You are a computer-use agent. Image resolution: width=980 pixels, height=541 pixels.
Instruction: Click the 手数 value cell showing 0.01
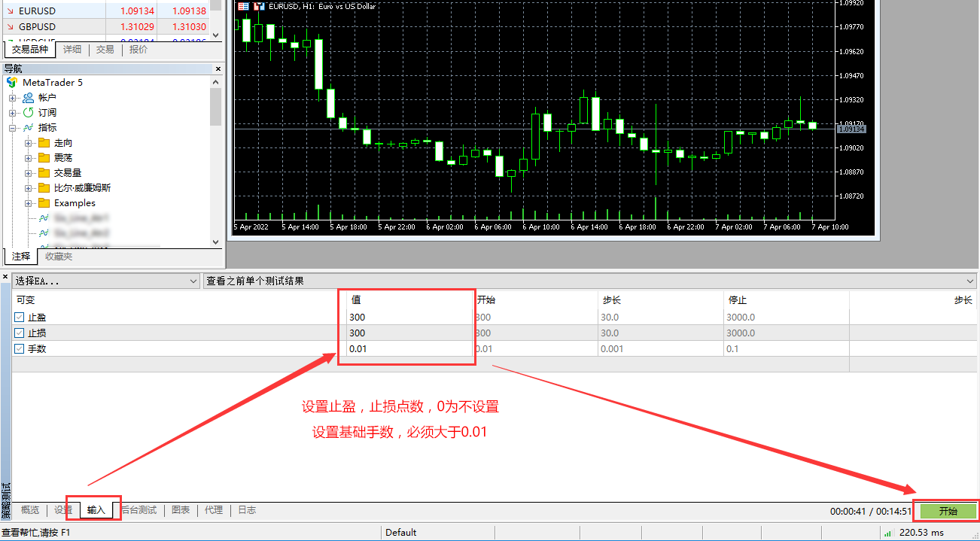pyautogui.click(x=409, y=348)
